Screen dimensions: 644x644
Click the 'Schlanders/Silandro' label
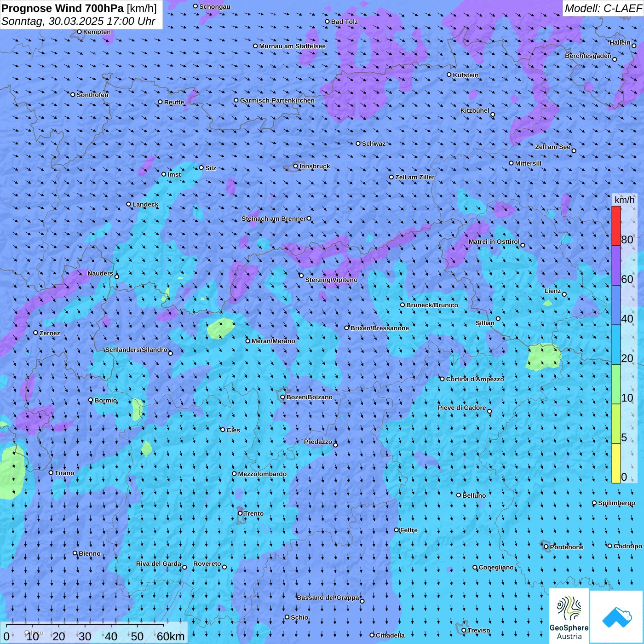pos(136,350)
